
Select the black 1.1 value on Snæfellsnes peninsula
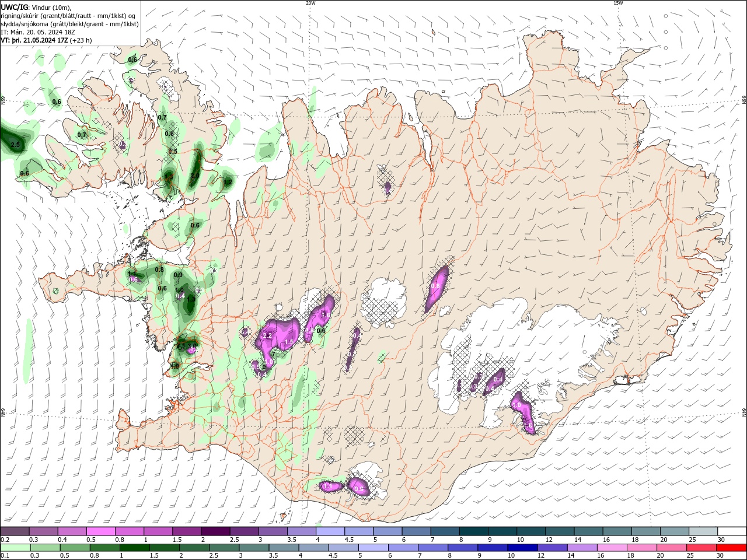tap(132, 274)
